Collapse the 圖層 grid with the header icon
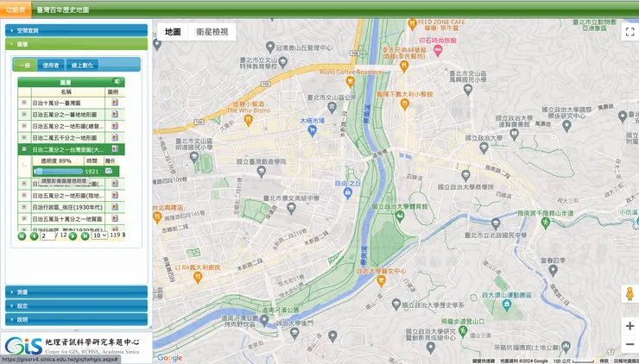Image resolution: width=639 pixels, height=364 pixels. click(117, 81)
